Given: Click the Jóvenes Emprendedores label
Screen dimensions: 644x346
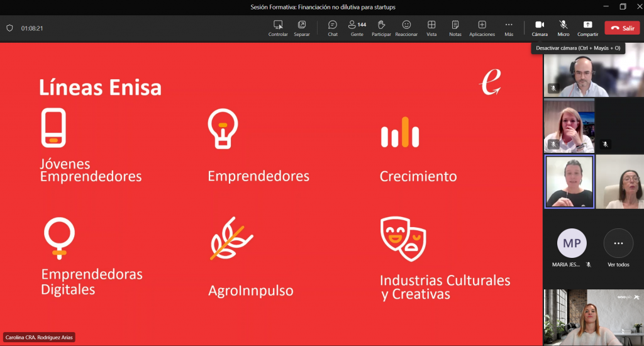Looking at the screenshot, I should [x=91, y=170].
